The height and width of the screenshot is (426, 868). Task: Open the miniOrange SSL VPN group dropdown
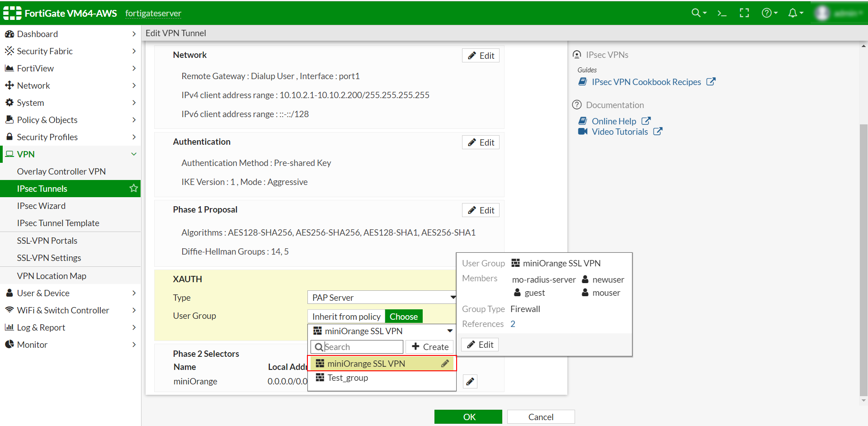click(x=381, y=331)
